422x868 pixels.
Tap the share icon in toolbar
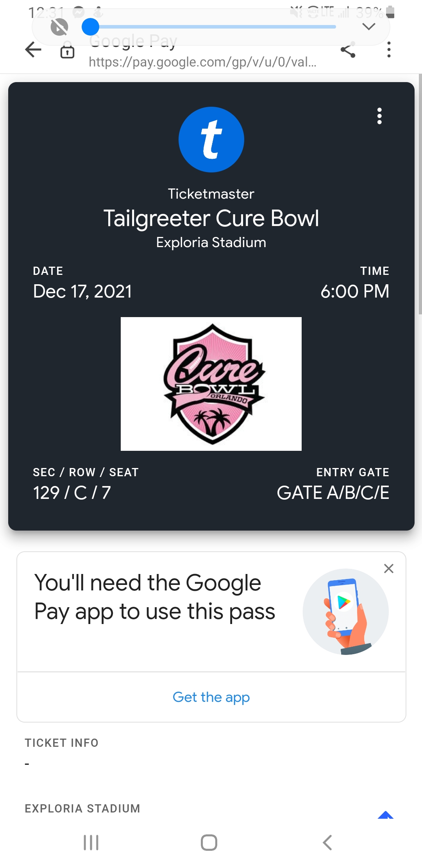(x=348, y=50)
